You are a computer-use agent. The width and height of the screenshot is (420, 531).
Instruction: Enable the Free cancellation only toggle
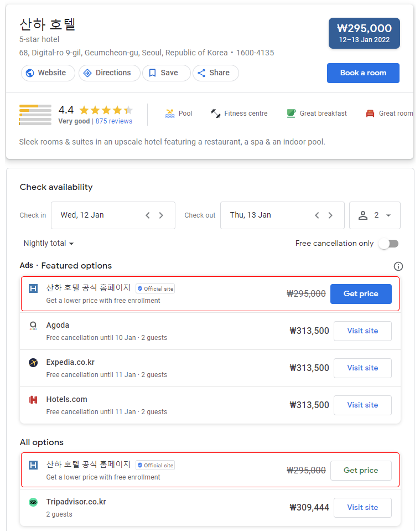[x=388, y=244]
